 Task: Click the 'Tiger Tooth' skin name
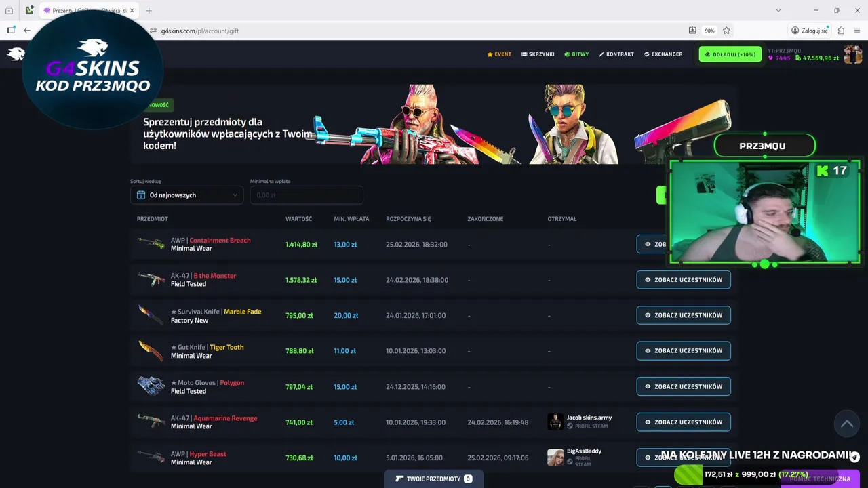226,347
